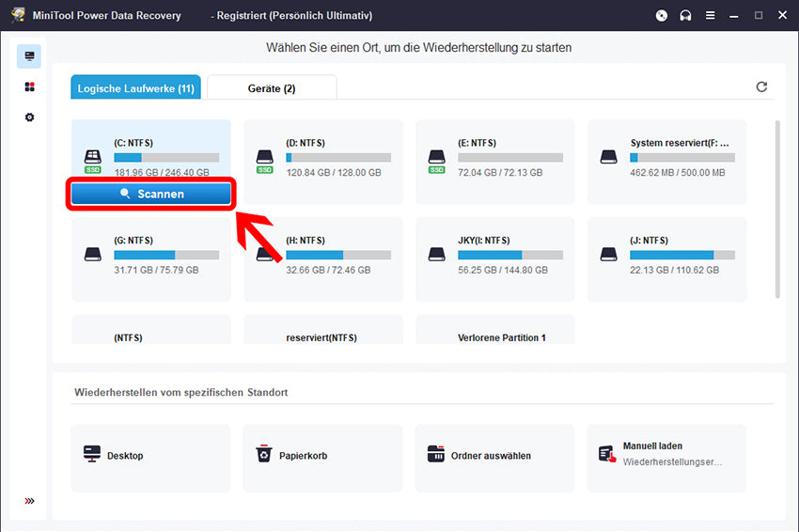Switch to the Geräte tab

(x=272, y=88)
